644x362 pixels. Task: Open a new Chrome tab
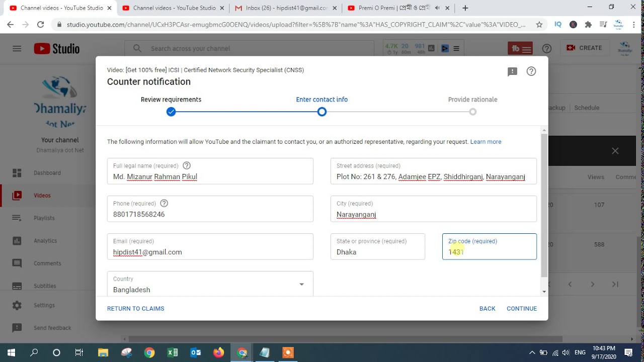tap(465, 8)
